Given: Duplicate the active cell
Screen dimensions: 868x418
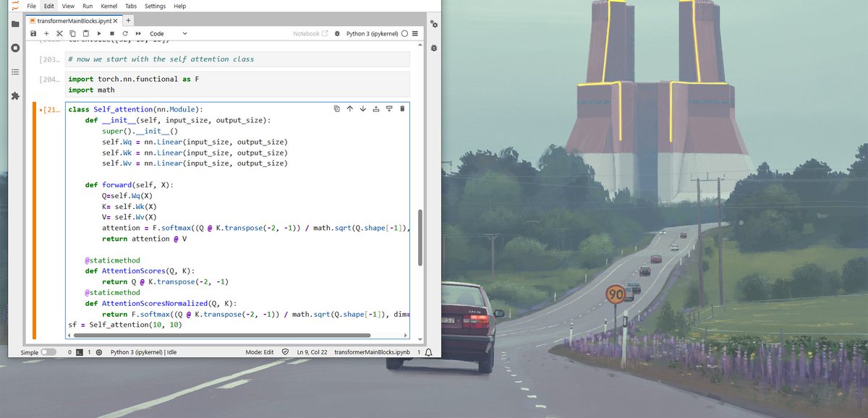Looking at the screenshot, I should (337, 108).
